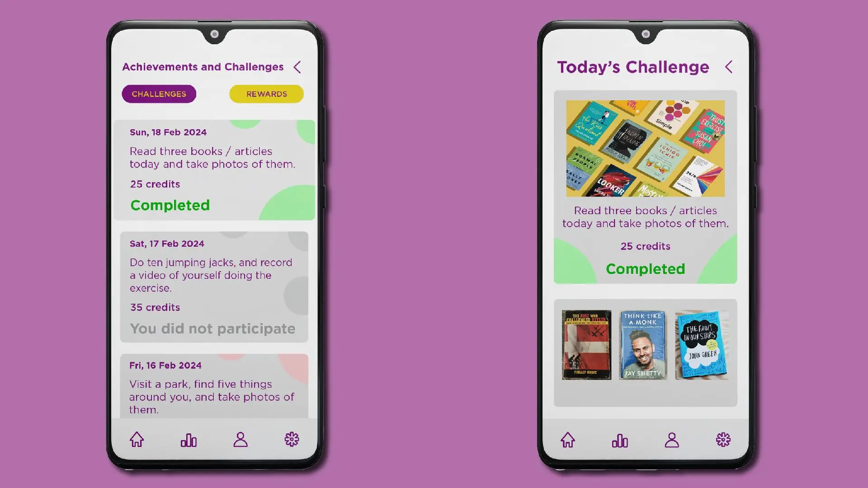Toggle completion status of Feb 18 challenge
The image size is (868, 488).
coord(170,205)
